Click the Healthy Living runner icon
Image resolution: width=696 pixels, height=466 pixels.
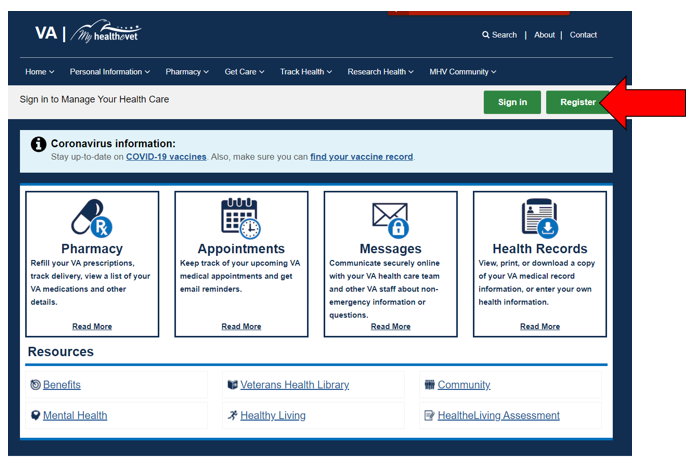pyautogui.click(x=233, y=415)
